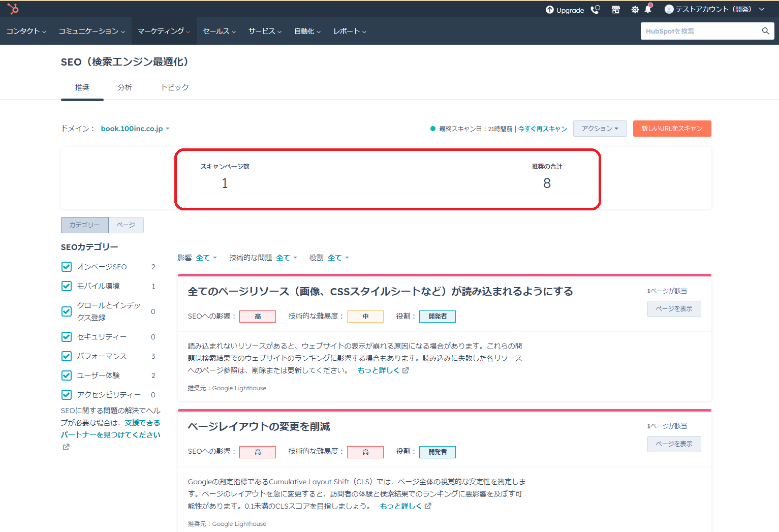The width and height of the screenshot is (779, 532).
Task: Open the calling phone icon
Action: (x=596, y=10)
